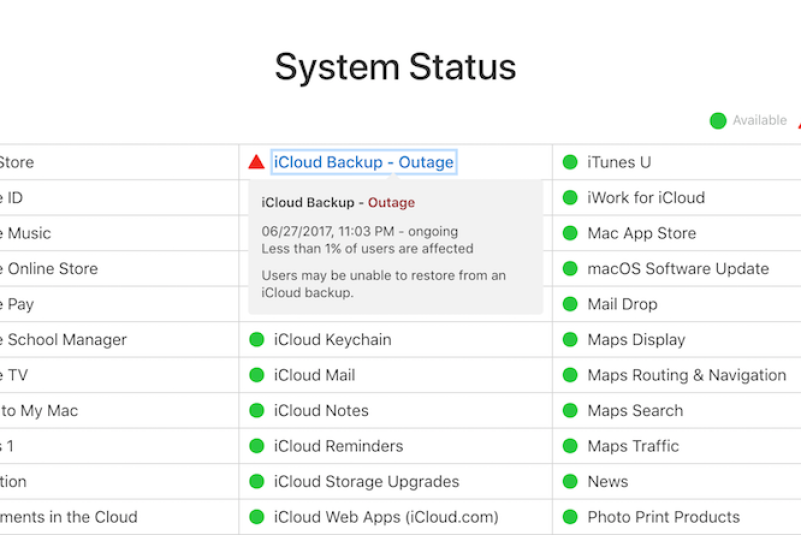This screenshot has height=535, width=801.
Task: Select the TV row text
Action: pyautogui.click(x=14, y=376)
